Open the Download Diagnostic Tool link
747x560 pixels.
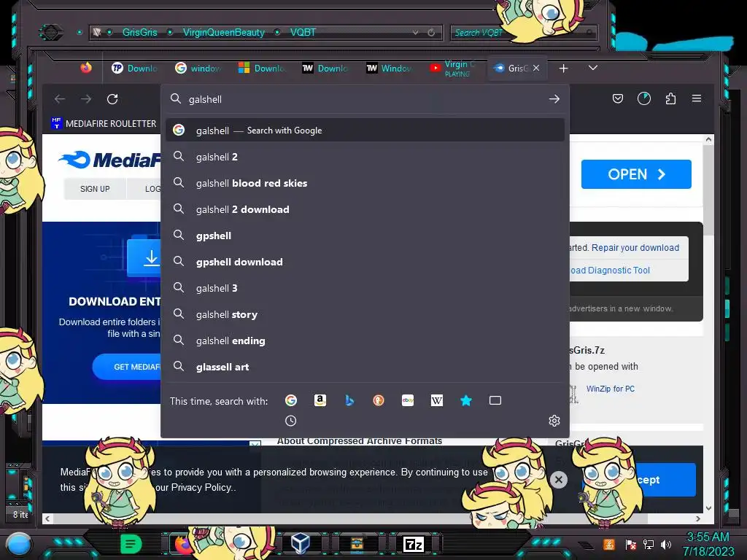point(609,270)
